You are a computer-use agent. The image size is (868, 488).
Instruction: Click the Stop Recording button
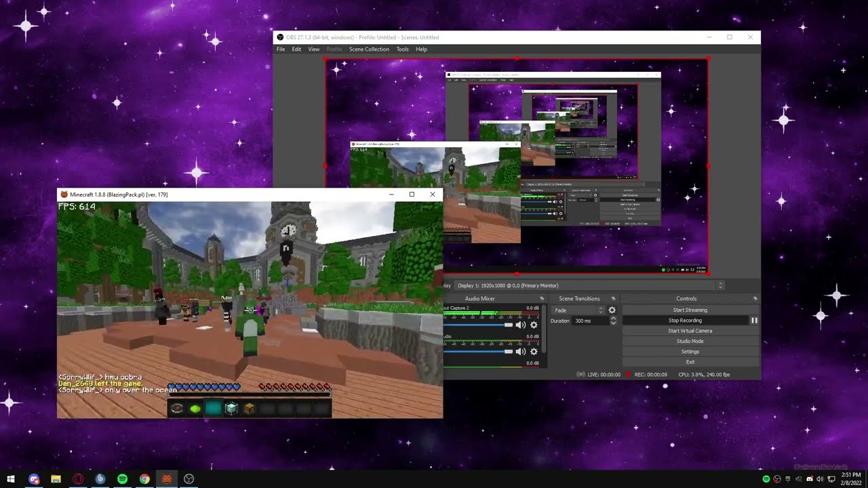685,321
